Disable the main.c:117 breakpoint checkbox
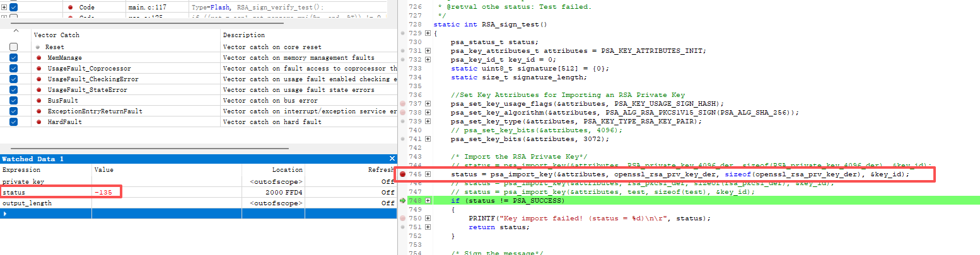This screenshot has width=980, height=255. pyautogui.click(x=14, y=6)
